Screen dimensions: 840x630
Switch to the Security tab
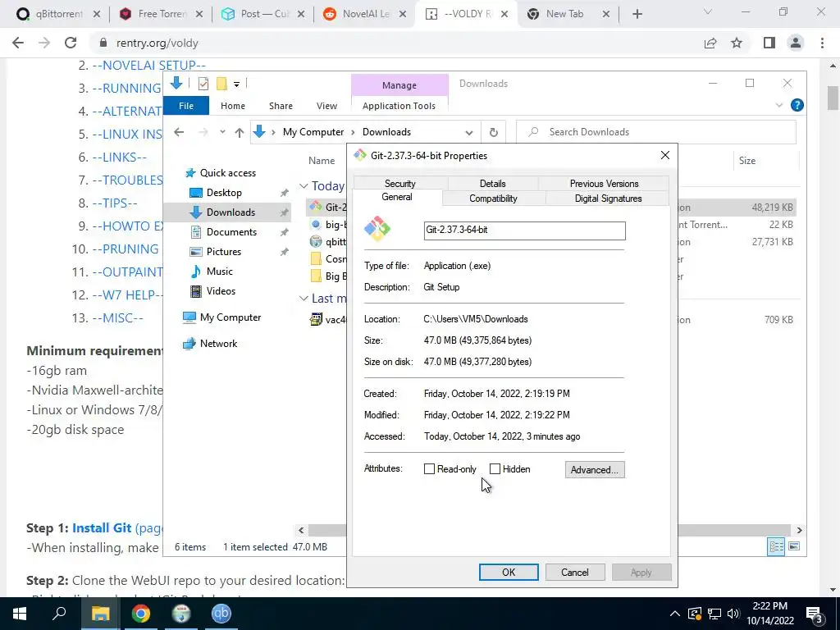pyautogui.click(x=400, y=183)
